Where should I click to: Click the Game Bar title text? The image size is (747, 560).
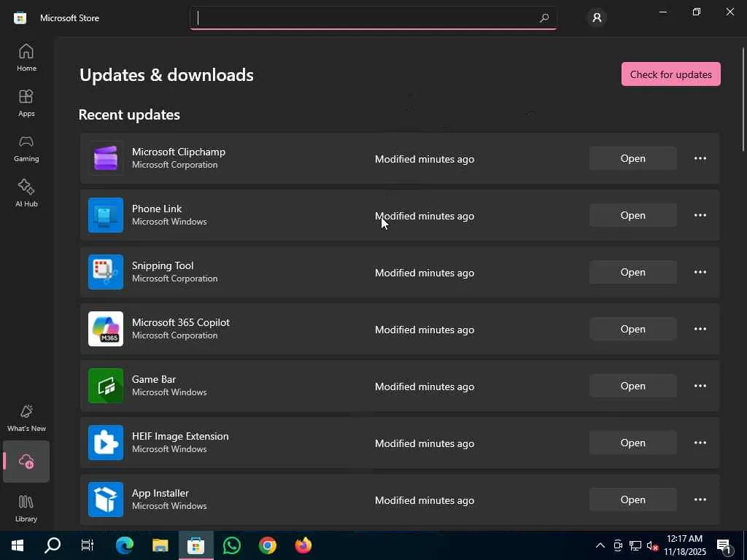tap(154, 379)
